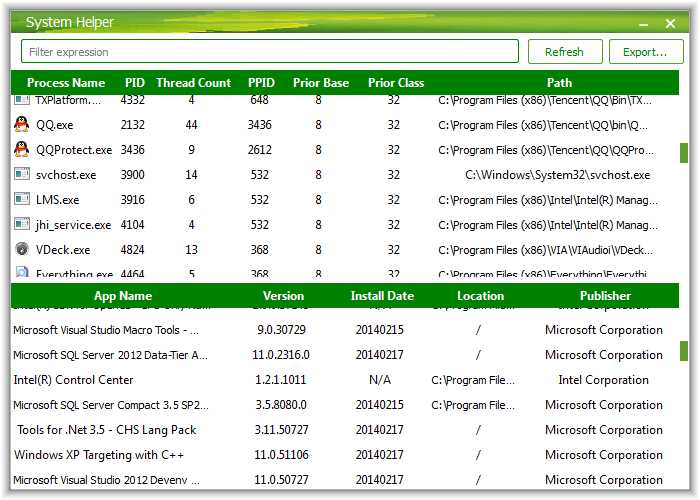Click the System Helper title text
700x500 pixels.
[x=70, y=22]
